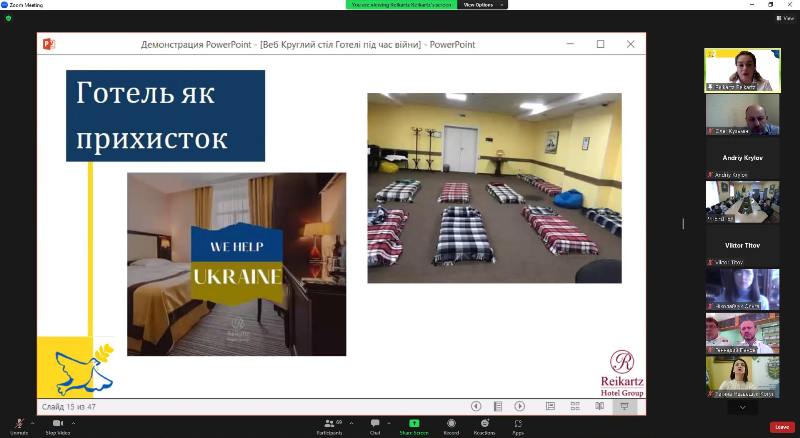Screen dimensions: 800x438
Task: Click the green screen sharing notification banner
Action: pos(402,5)
